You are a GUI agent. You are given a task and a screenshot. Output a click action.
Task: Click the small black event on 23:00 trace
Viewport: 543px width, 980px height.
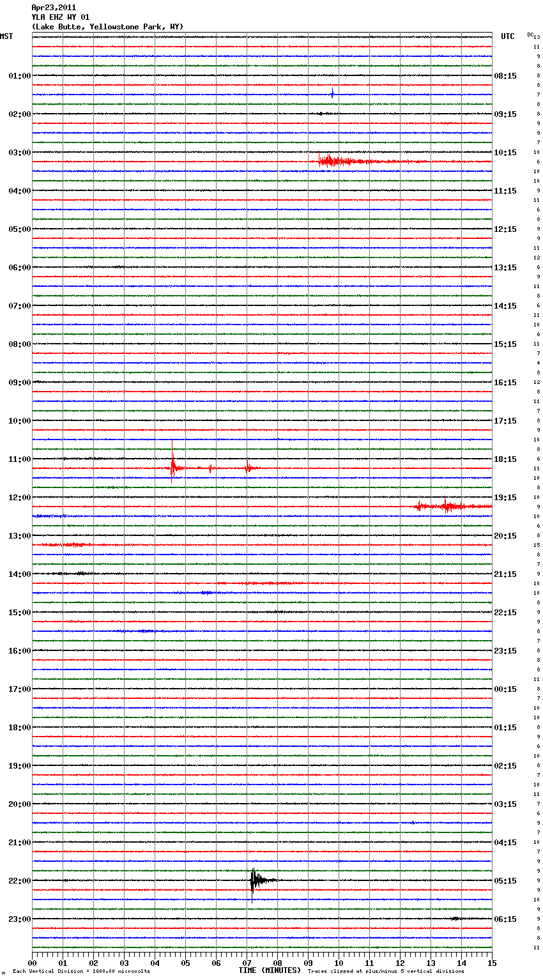pyautogui.click(x=455, y=919)
